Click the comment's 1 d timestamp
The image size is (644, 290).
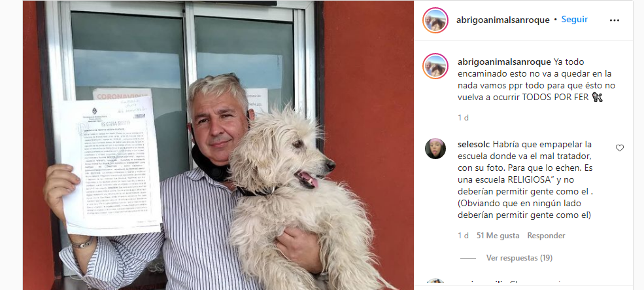[463, 236]
